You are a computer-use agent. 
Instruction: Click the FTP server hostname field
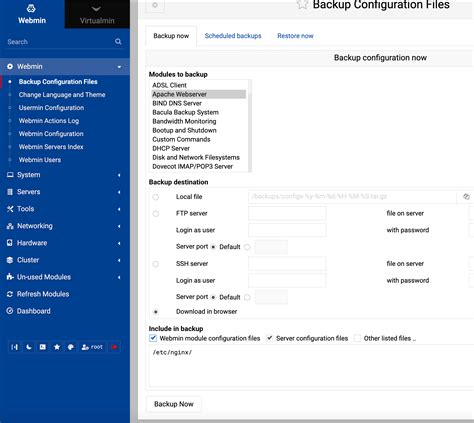point(287,213)
